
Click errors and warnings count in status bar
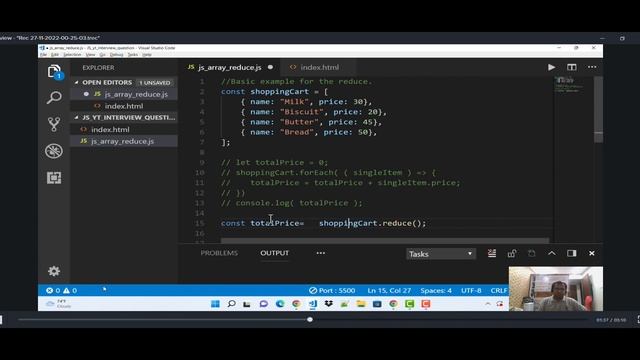click(61, 291)
